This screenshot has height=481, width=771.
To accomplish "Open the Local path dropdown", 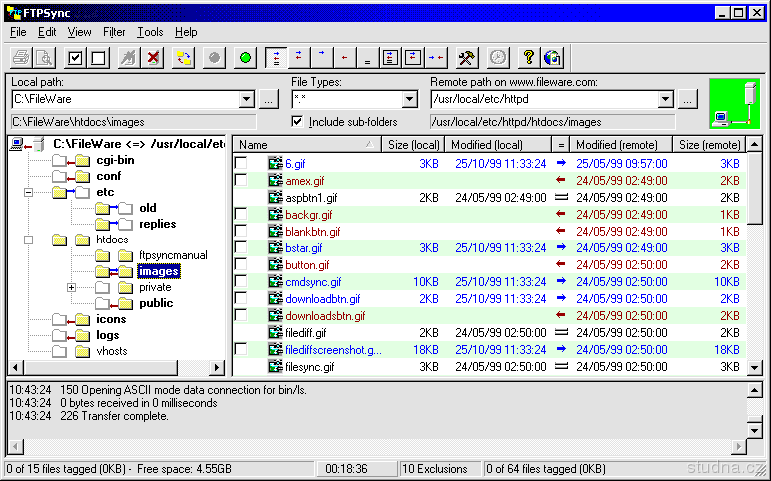I will (x=247, y=99).
